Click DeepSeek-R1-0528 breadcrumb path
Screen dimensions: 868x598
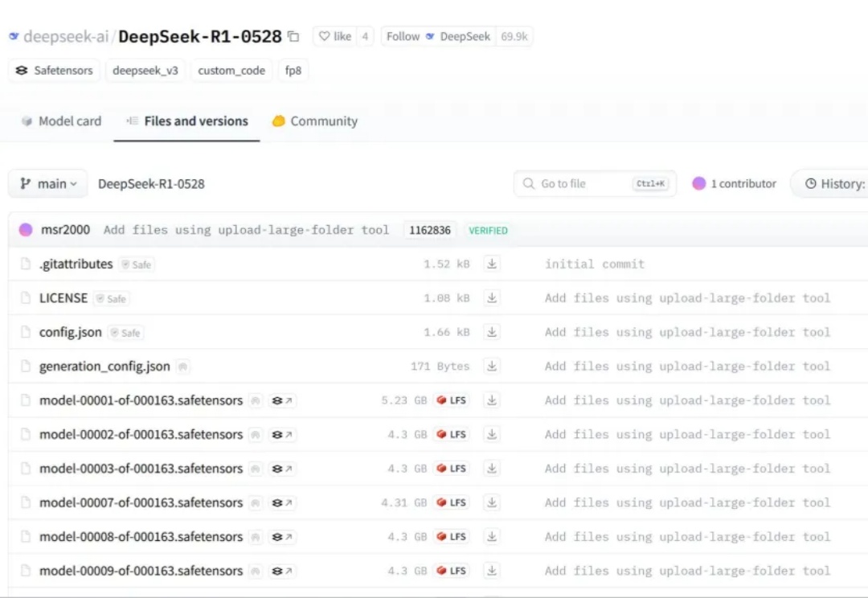(151, 184)
